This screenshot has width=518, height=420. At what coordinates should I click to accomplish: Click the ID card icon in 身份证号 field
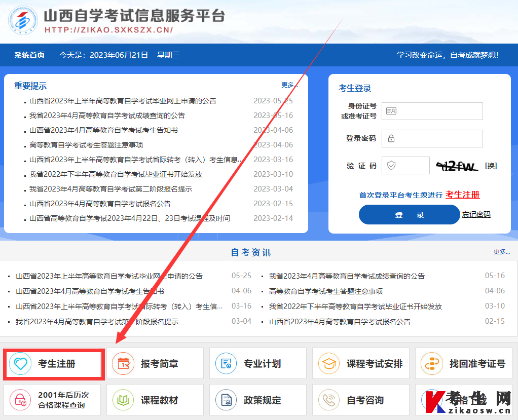coord(391,111)
